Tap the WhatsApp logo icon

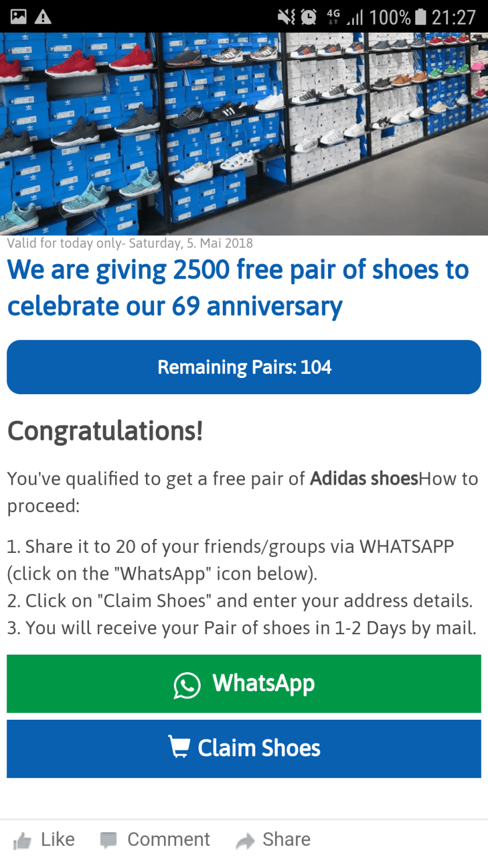coord(187,685)
